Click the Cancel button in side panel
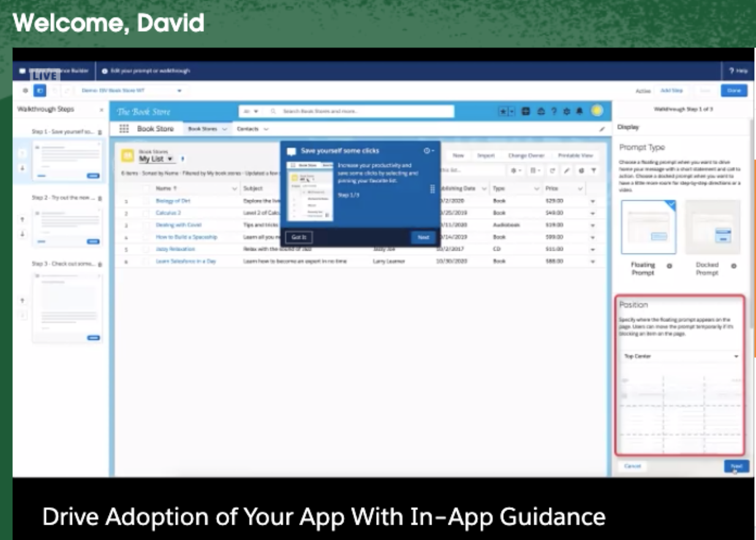Viewport: 756px width, 540px height. tap(632, 467)
